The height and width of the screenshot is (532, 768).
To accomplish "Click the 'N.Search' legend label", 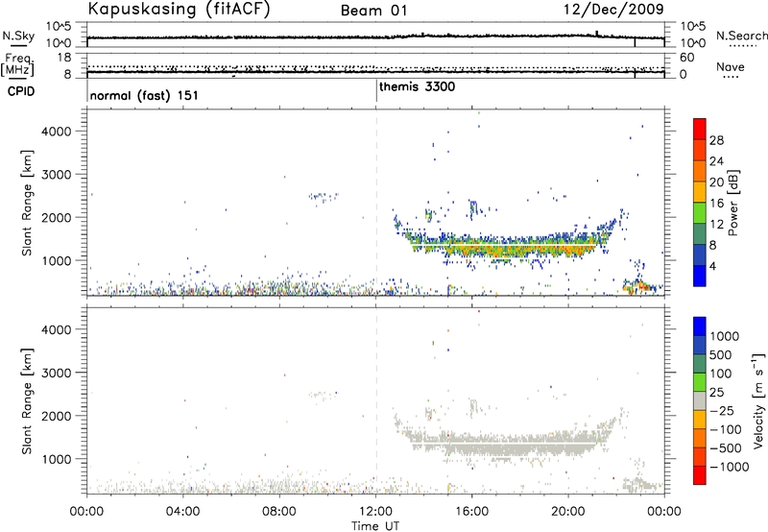I will coord(742,36).
